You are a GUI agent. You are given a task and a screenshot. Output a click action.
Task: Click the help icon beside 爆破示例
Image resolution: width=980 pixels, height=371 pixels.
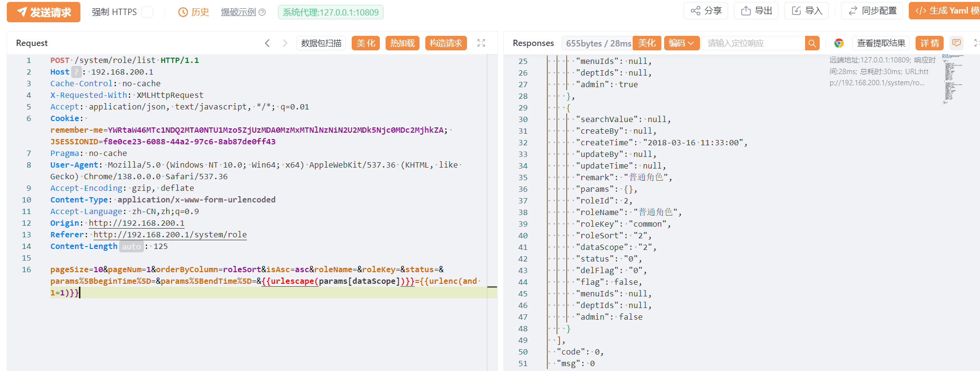click(262, 13)
